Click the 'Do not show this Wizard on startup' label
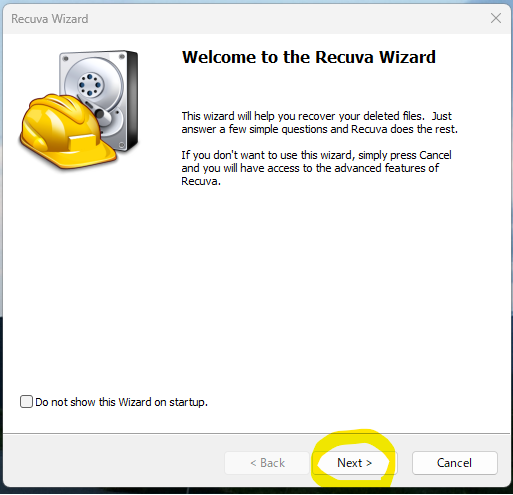 tap(121, 402)
